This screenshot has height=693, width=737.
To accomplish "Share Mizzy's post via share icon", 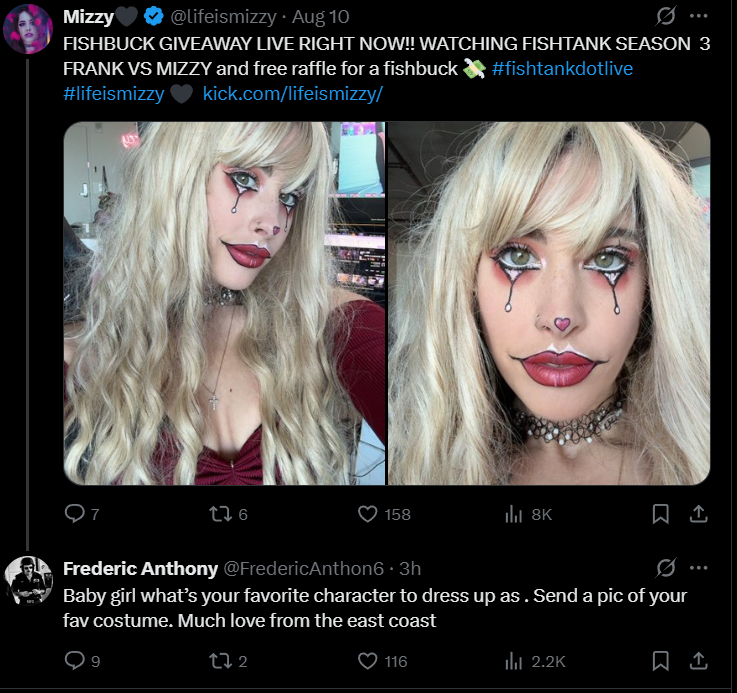I will click(698, 513).
